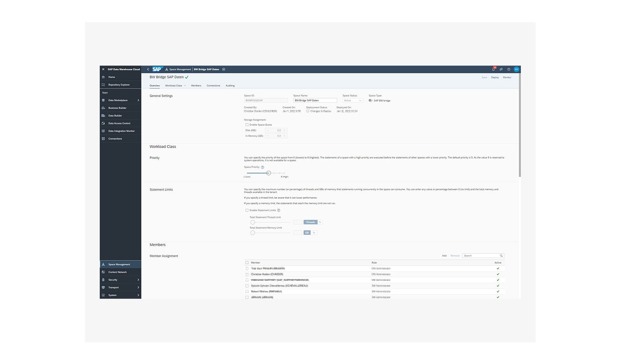This screenshot has height=364, width=621.
Task: Show help for Enable Statement Limits
Action: [279, 210]
